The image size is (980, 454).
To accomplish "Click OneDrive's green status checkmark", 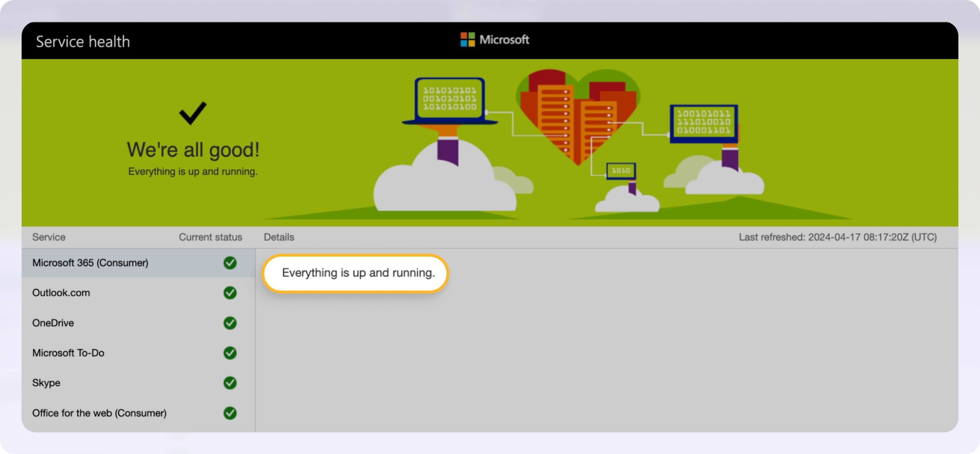I will (230, 323).
